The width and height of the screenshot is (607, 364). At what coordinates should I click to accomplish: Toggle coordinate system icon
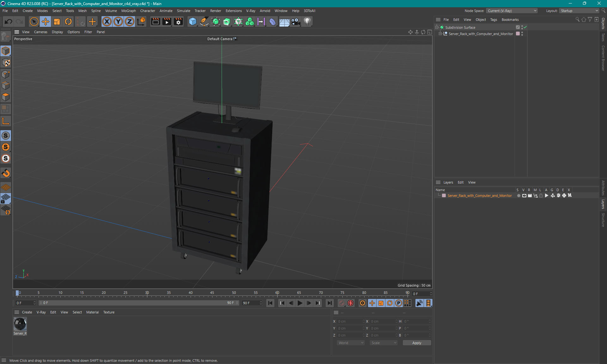[141, 21]
